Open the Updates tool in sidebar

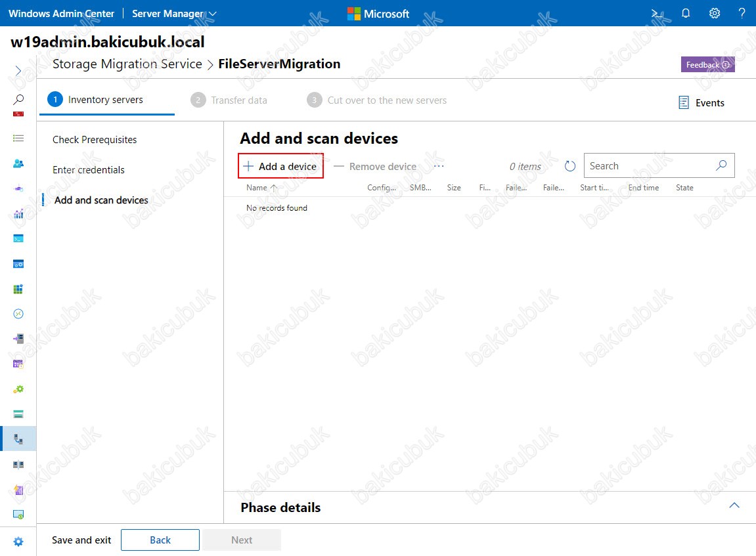(18, 515)
